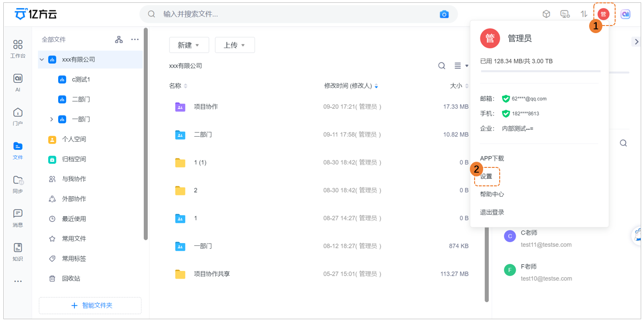Click the organization structure icon beside 全部文件
644x323 pixels.
pos(119,40)
